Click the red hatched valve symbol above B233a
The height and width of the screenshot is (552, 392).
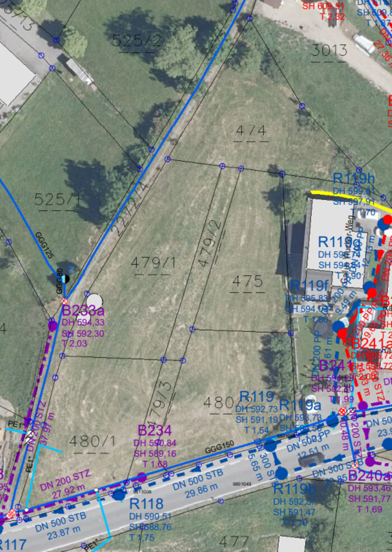(x=64, y=301)
